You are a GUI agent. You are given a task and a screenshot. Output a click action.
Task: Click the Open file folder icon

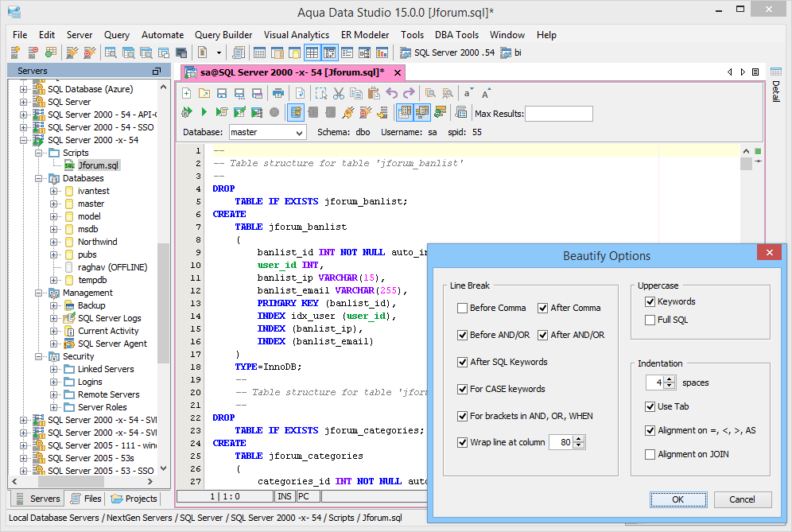[204, 94]
